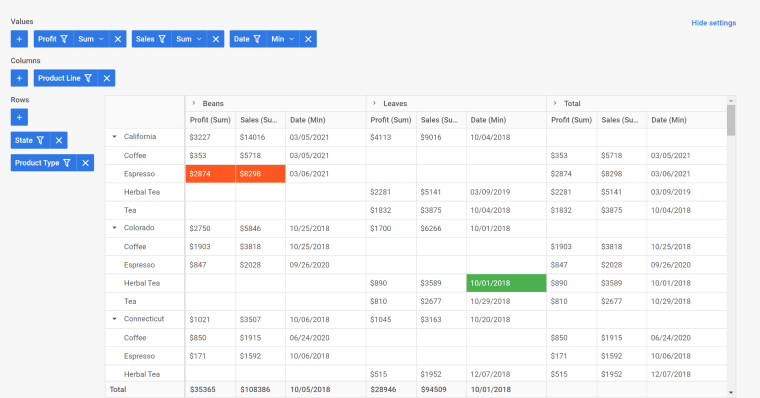
Task: Click Profit (Sum) header under Beans
Action: 210,120
